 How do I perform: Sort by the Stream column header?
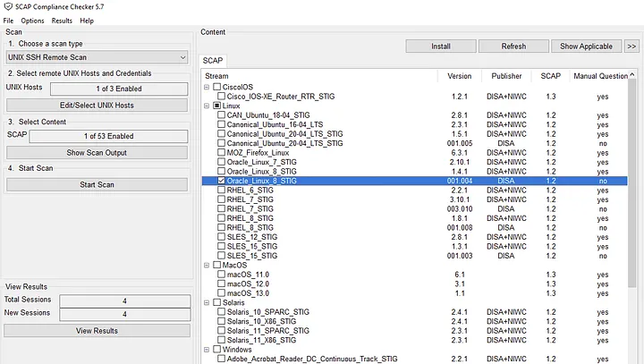(319, 76)
